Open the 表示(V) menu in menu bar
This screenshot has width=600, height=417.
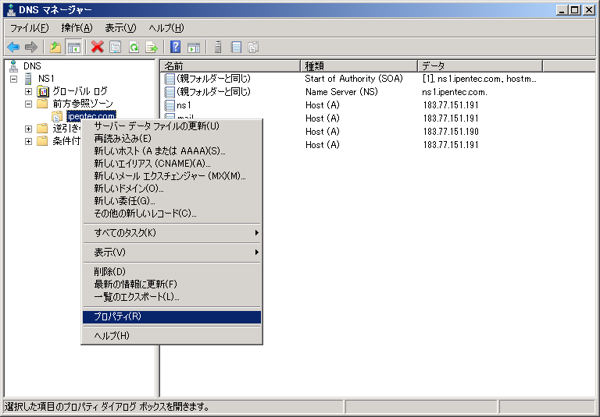point(121,28)
